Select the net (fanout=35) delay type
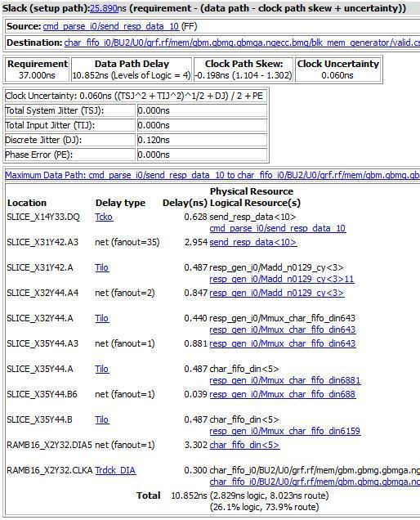Image resolution: width=420 pixels, height=520 pixels. (x=127, y=243)
